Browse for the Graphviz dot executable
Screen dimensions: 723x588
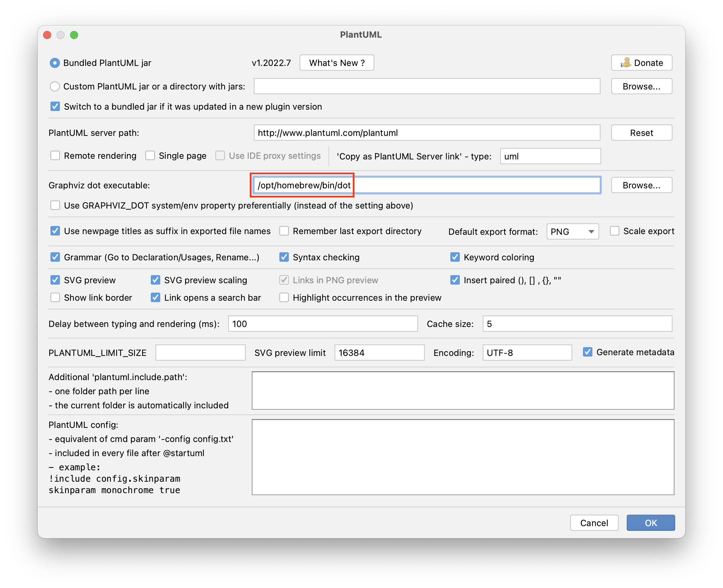coord(641,185)
